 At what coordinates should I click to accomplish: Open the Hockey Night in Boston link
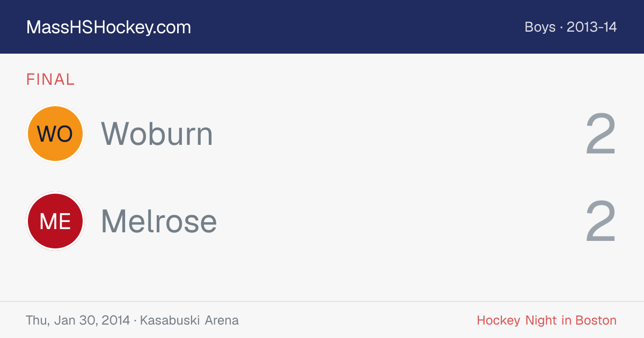[x=546, y=320]
